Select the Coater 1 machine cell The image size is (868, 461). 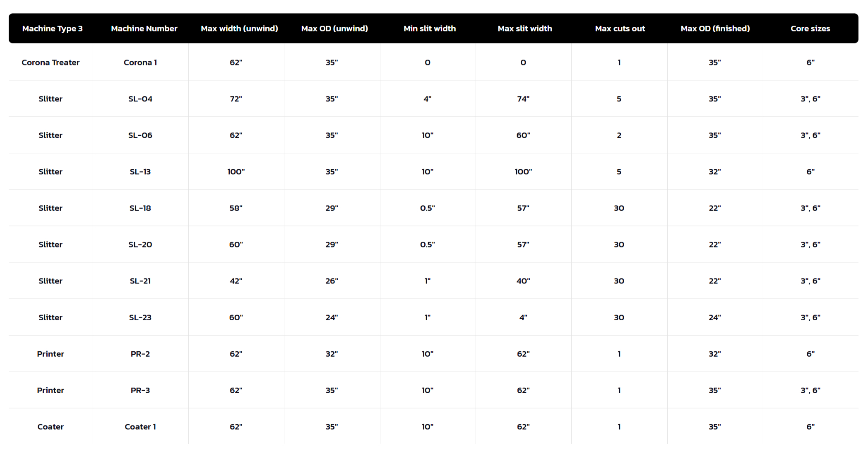coord(140,427)
